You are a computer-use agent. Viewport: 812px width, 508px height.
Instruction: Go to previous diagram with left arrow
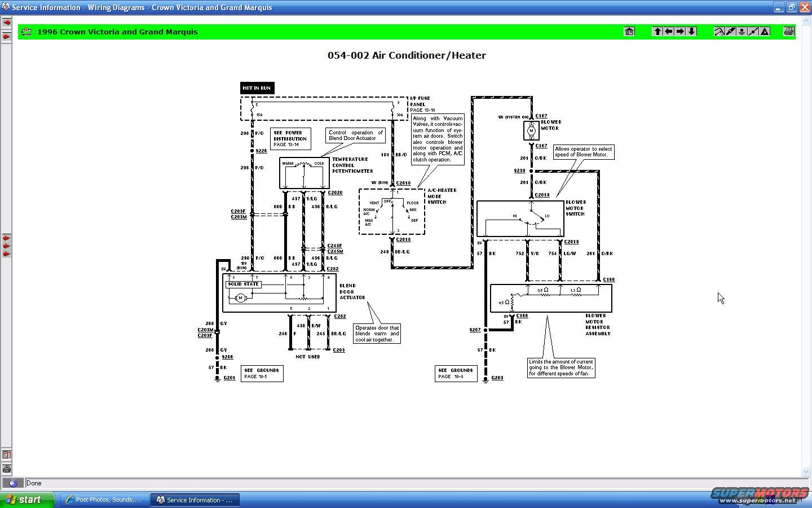[x=669, y=32]
